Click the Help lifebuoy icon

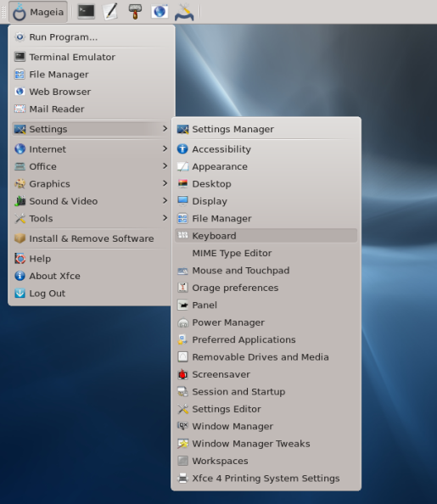click(20, 259)
